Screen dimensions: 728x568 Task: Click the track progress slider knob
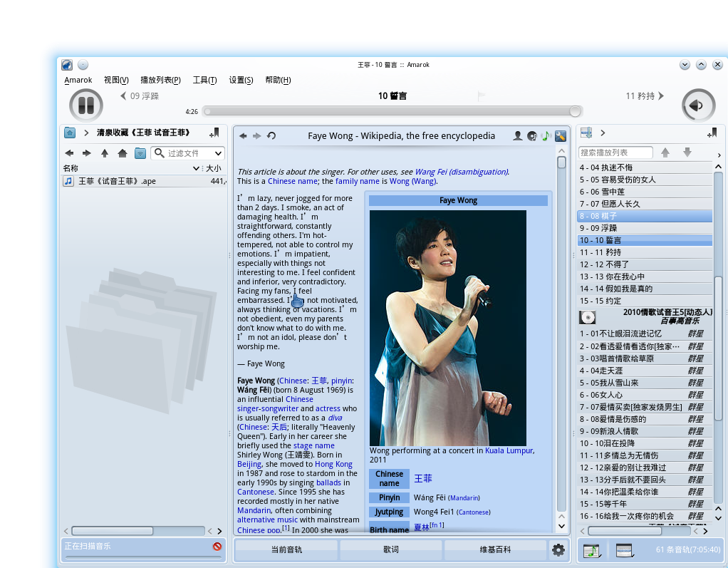click(576, 111)
